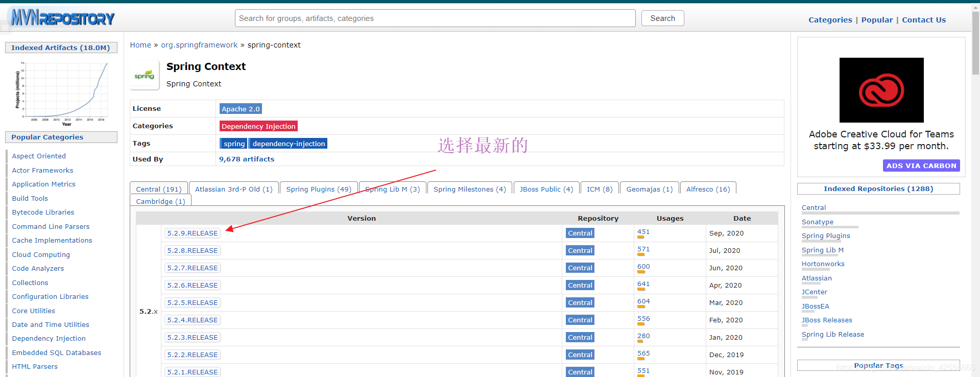Open Build Tools category
This screenshot has height=377, width=980.
[x=30, y=199]
